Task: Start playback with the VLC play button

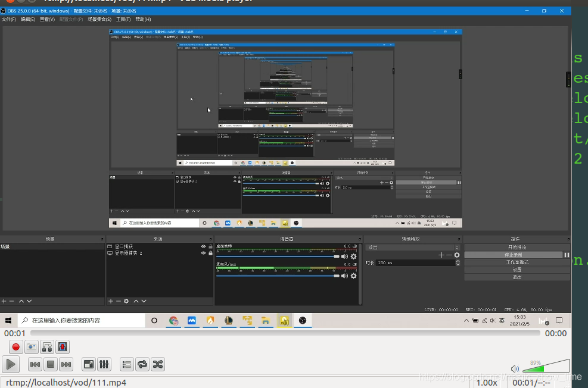Action: 11,364
